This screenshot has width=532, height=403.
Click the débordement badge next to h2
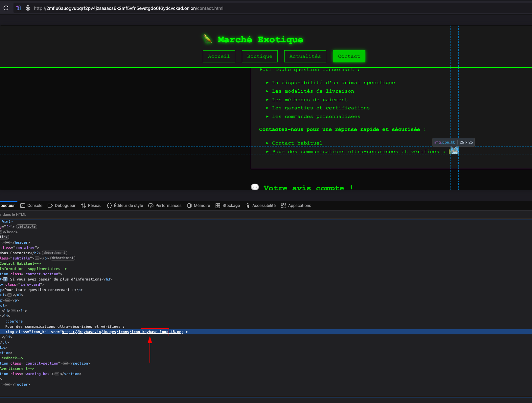coord(55,253)
